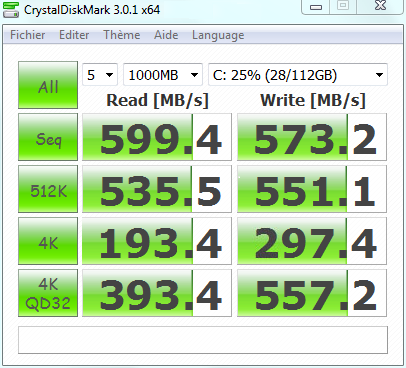Open the Aide menu
Image resolution: width=406 pixels, height=368 pixels.
166,35
